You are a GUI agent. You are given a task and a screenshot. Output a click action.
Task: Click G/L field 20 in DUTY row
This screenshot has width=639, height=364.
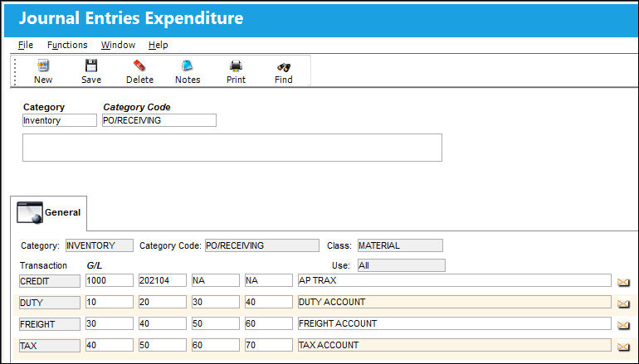click(162, 302)
